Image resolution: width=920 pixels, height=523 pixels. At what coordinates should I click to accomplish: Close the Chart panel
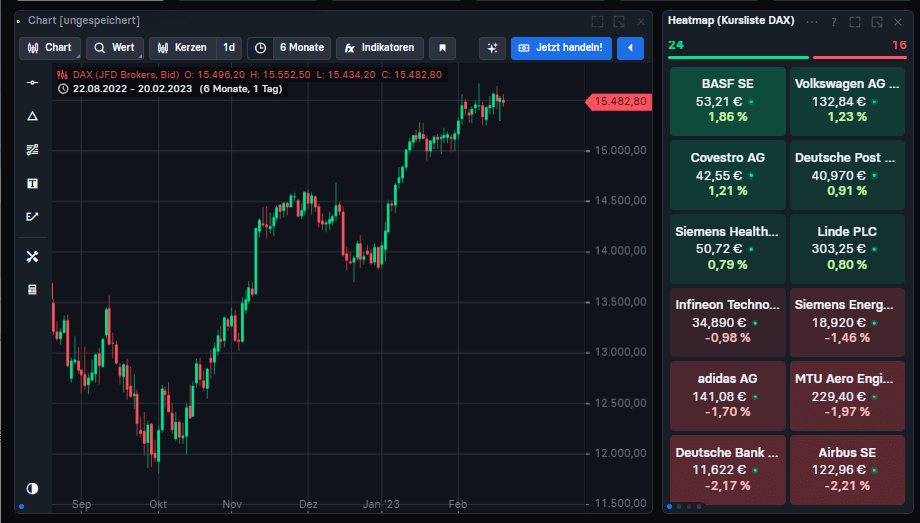point(641,22)
